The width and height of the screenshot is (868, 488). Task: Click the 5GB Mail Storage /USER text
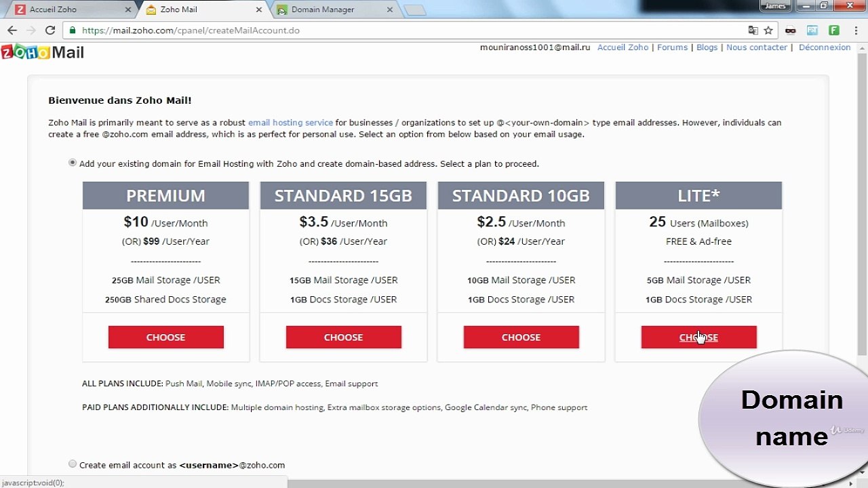[699, 280]
